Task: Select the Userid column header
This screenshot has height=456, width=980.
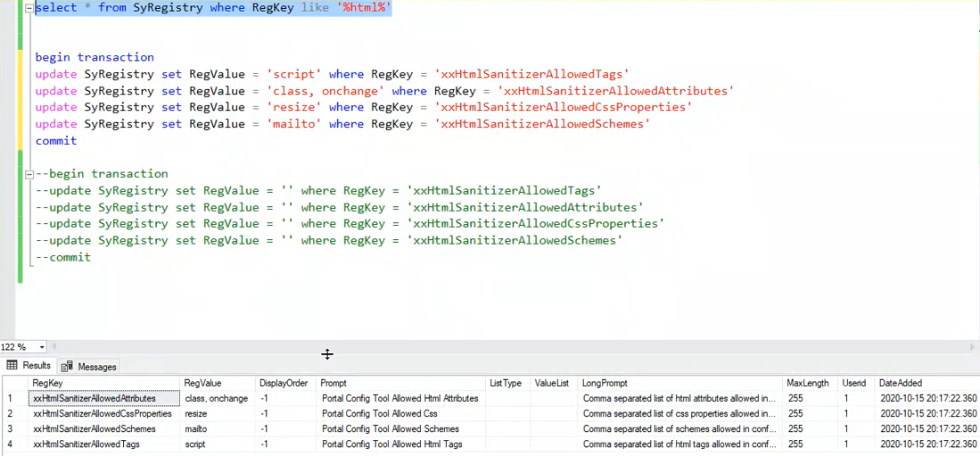Action: click(856, 383)
